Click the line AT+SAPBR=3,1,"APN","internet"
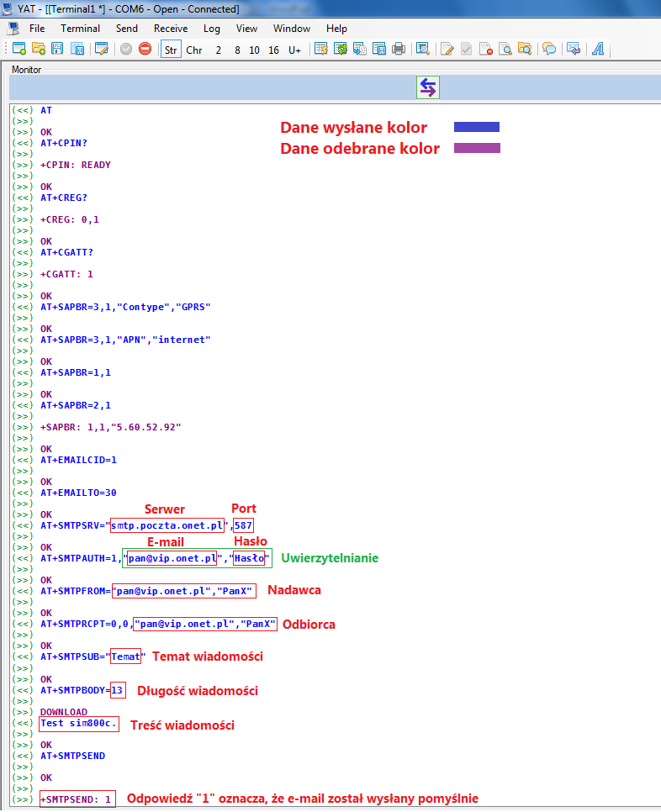 point(126,340)
